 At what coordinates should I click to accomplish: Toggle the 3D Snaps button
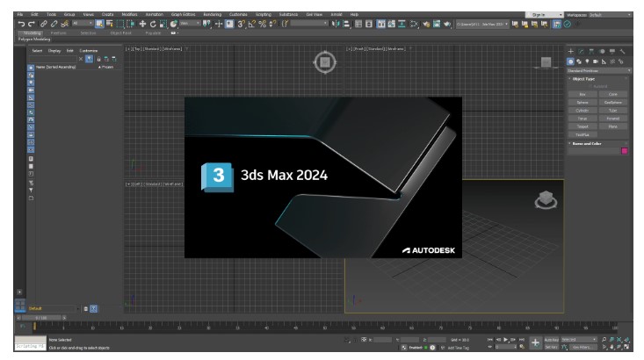tap(242, 25)
